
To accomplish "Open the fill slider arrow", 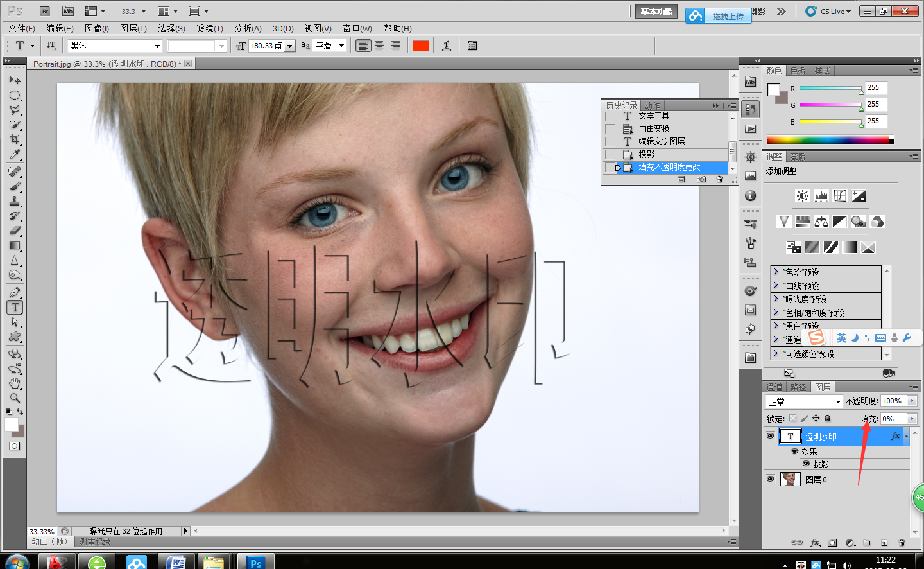I will click(912, 419).
